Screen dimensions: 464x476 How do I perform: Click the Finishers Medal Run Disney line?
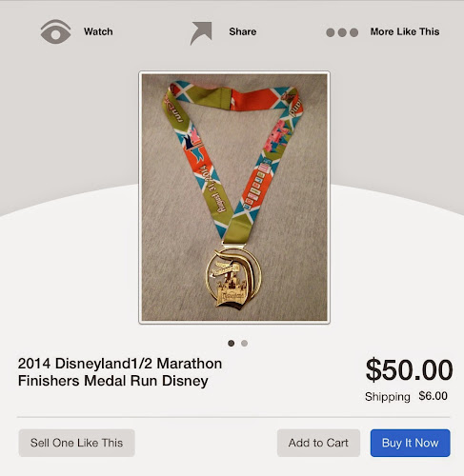[112, 381]
